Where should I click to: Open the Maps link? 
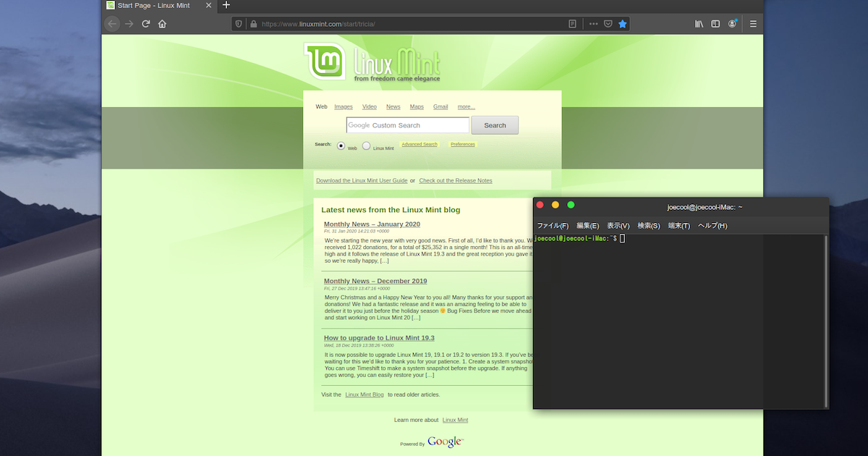tap(417, 106)
